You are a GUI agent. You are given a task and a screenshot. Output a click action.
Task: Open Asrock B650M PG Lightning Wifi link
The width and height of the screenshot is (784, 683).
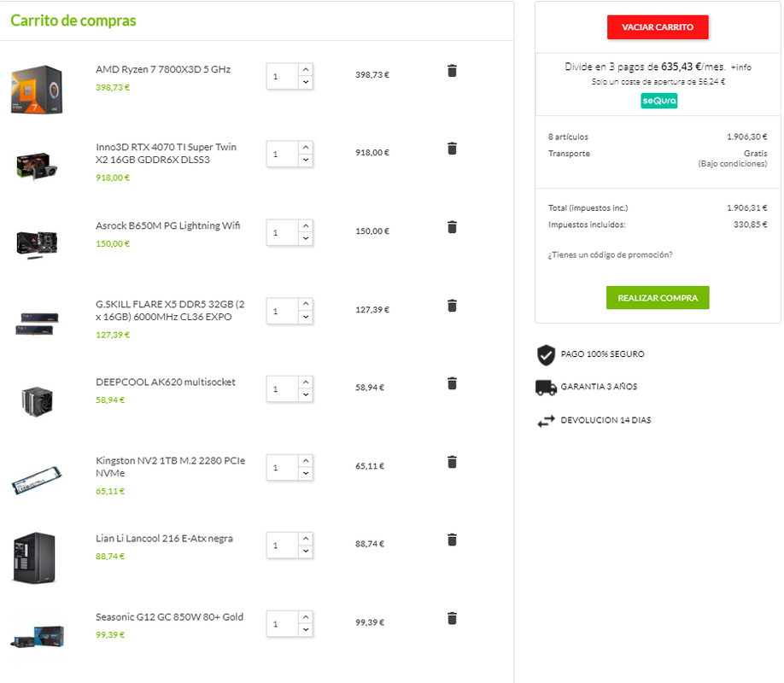coord(168,226)
